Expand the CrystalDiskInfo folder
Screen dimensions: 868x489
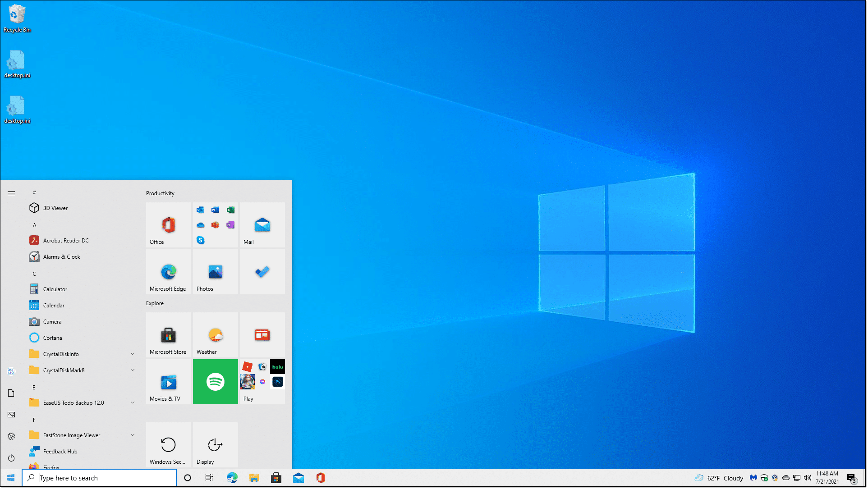coord(82,354)
